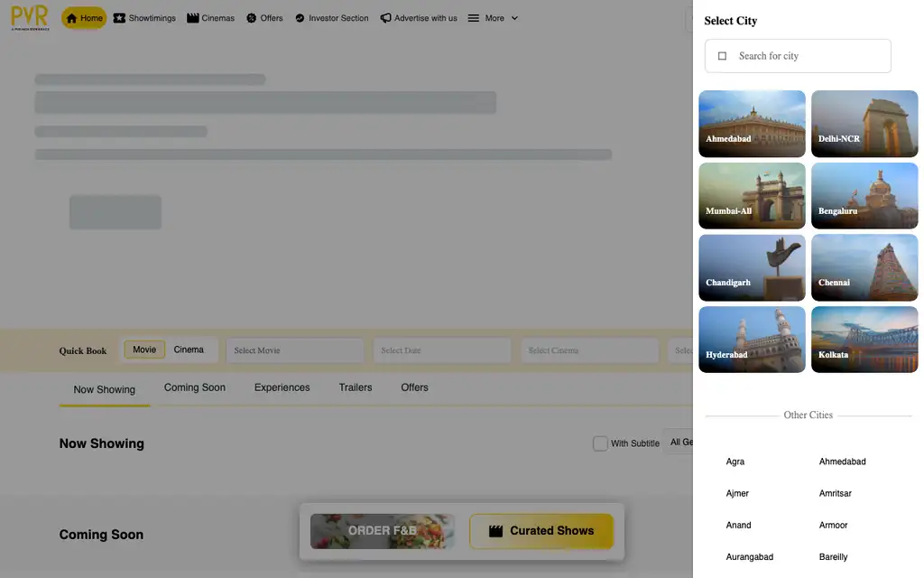This screenshot has height=578, width=924.
Task: Click the hamburger icon beside More
Action: (x=473, y=18)
